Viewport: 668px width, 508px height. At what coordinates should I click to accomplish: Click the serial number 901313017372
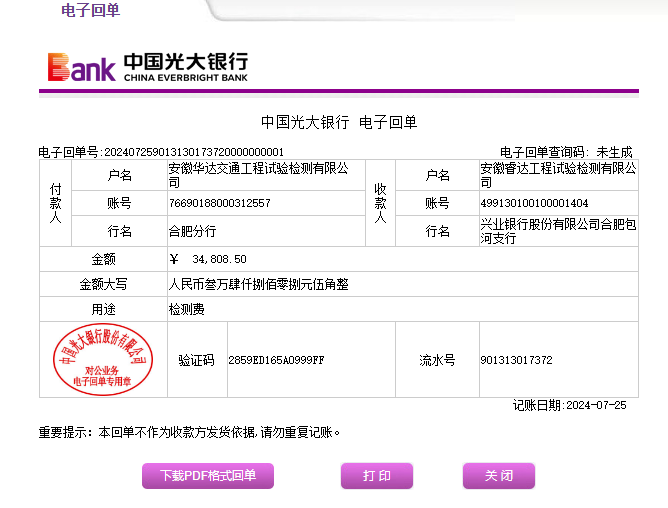coord(516,360)
